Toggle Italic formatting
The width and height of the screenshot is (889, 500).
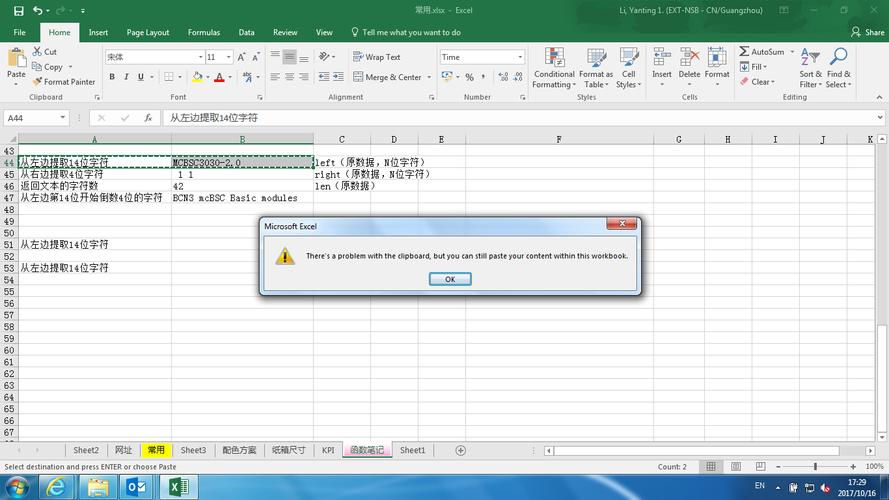126,77
